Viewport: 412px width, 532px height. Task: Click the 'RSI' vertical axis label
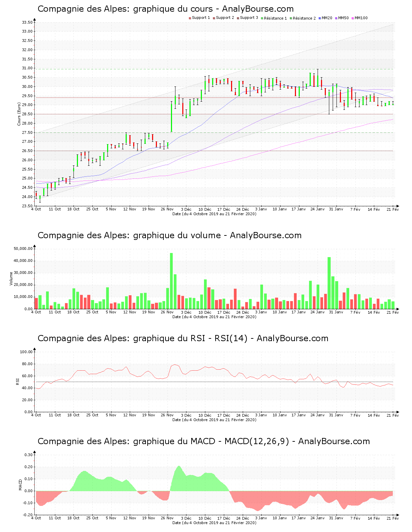click(x=17, y=381)
